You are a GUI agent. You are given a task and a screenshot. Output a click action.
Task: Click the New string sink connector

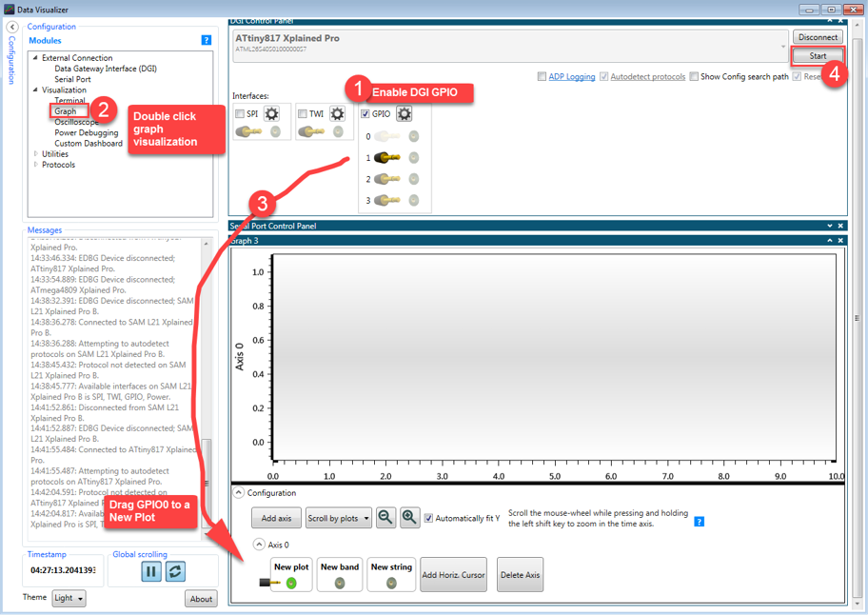coord(391,583)
